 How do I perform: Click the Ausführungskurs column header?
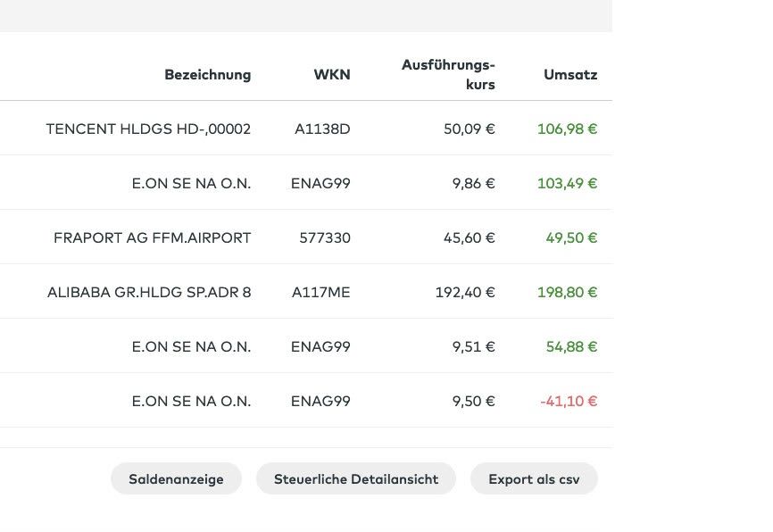click(448, 75)
